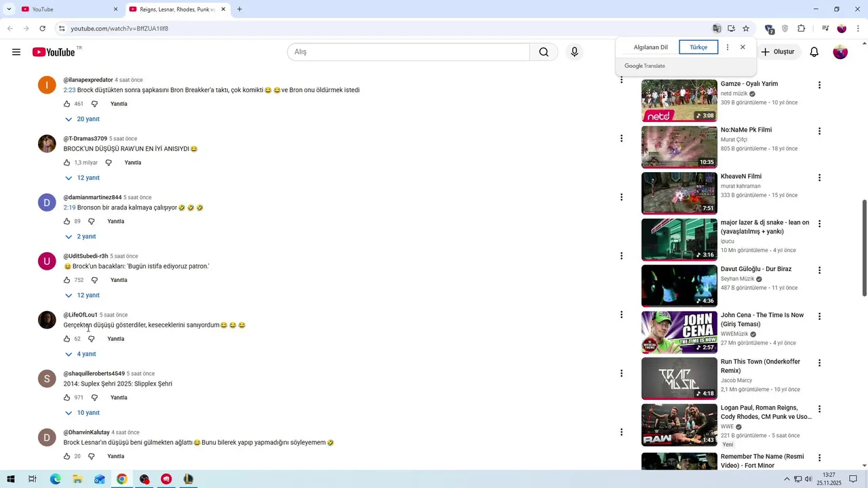Open the extensions puzzle icon
Viewport: 868px width, 488px height.
click(x=801, y=28)
